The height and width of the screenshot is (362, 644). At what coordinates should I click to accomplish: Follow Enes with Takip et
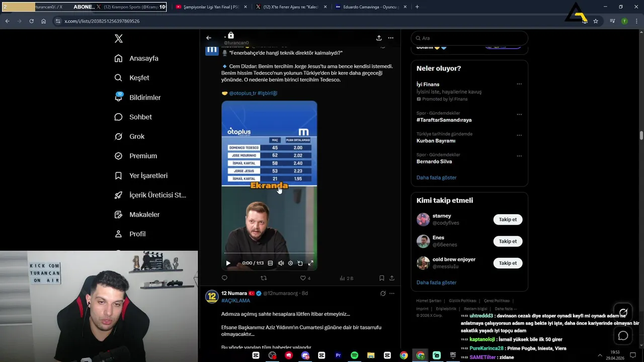[508, 241]
